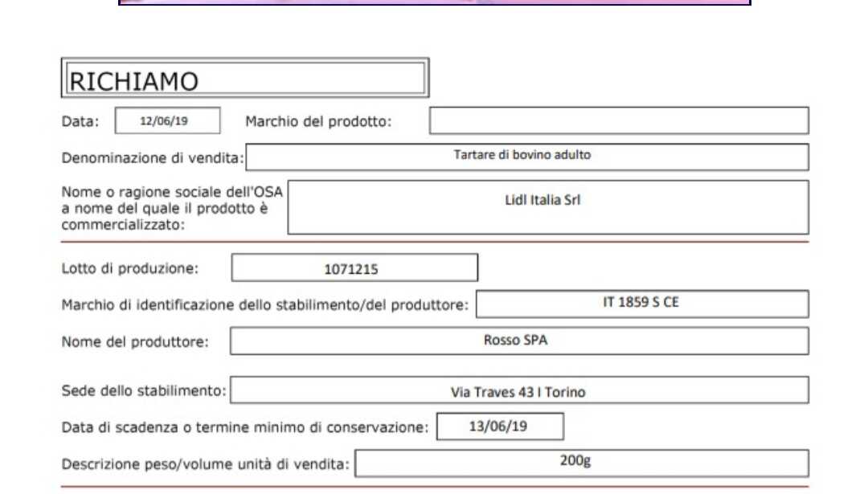Select the Tartare di bovino adulto field
This screenshot has height=494, width=868.
click(x=526, y=157)
